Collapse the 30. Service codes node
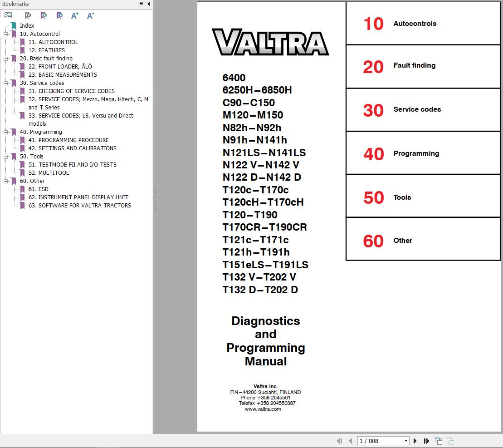 pos(5,83)
